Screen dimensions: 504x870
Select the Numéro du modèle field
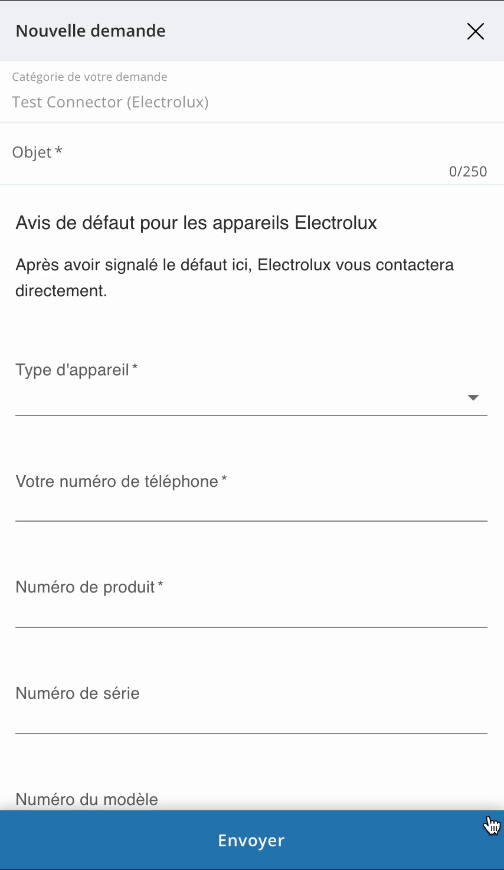(x=251, y=800)
